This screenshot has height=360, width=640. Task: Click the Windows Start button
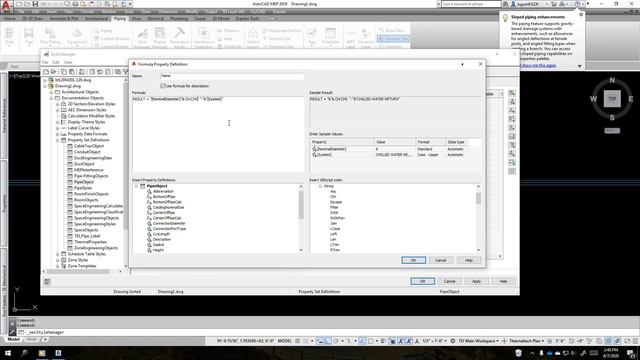pyautogui.click(x=8, y=353)
